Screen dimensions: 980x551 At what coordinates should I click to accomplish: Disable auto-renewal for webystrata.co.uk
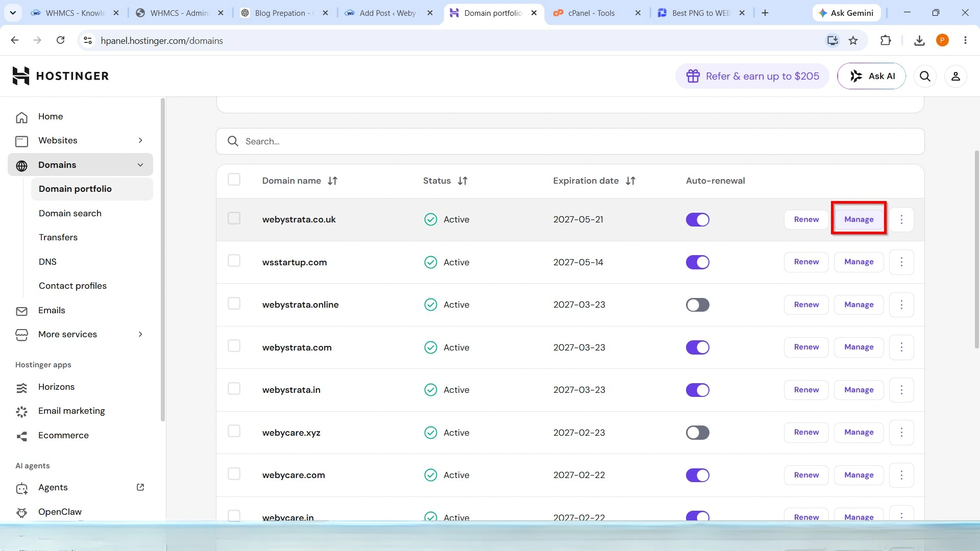697,219
